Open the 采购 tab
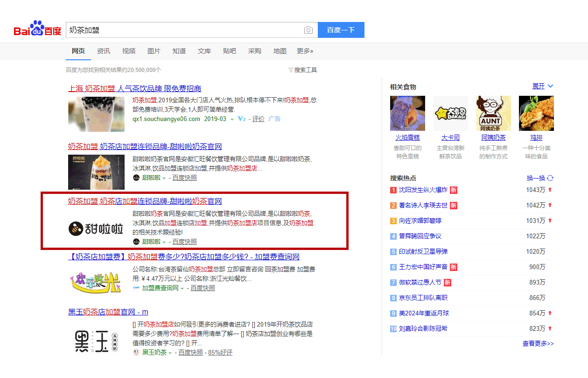 [x=255, y=51]
